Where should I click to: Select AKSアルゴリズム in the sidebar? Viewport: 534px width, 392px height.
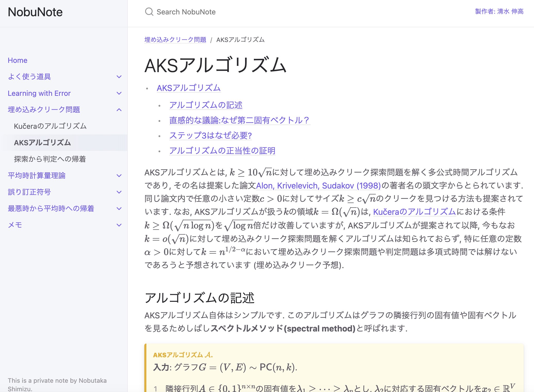click(x=42, y=143)
